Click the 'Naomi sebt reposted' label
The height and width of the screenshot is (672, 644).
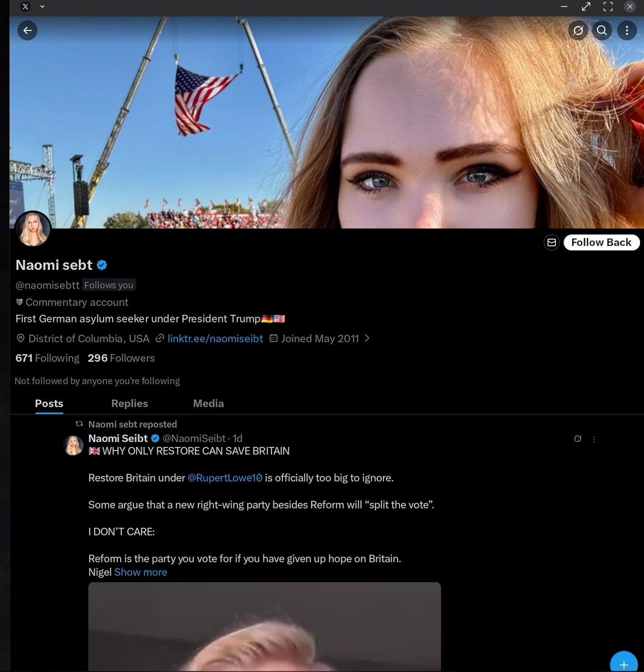pyautogui.click(x=132, y=424)
